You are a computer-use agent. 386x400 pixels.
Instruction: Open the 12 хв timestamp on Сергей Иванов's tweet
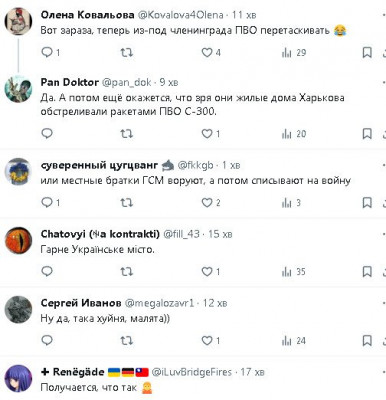pyautogui.click(x=215, y=303)
